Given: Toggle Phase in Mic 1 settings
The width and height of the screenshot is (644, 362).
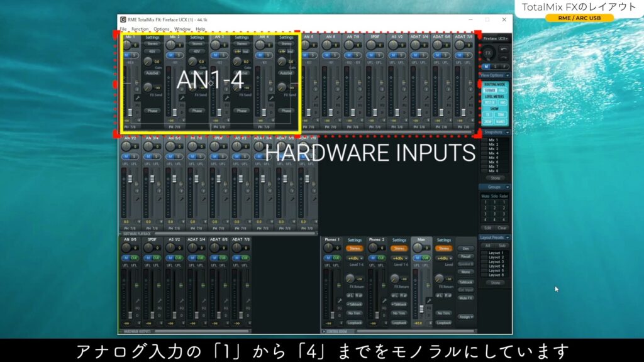Looking at the screenshot, I should click(x=152, y=111).
